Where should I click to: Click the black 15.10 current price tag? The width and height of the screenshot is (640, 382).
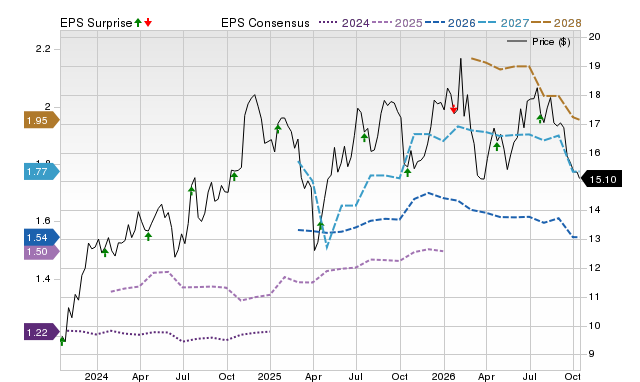coord(601,179)
